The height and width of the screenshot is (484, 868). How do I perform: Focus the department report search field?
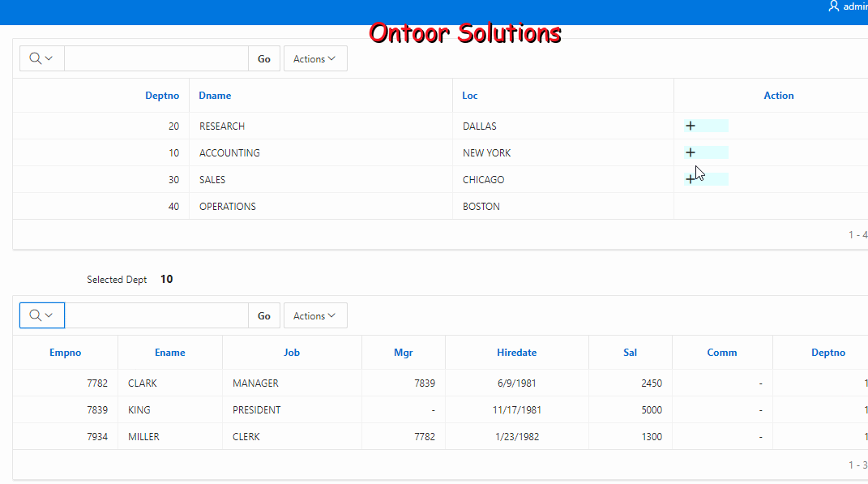pos(156,58)
